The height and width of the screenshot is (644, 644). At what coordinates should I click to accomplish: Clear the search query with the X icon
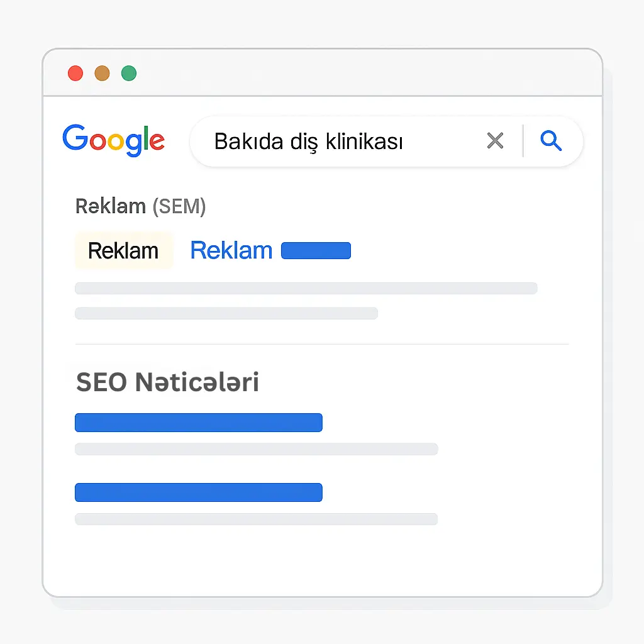[496, 141]
